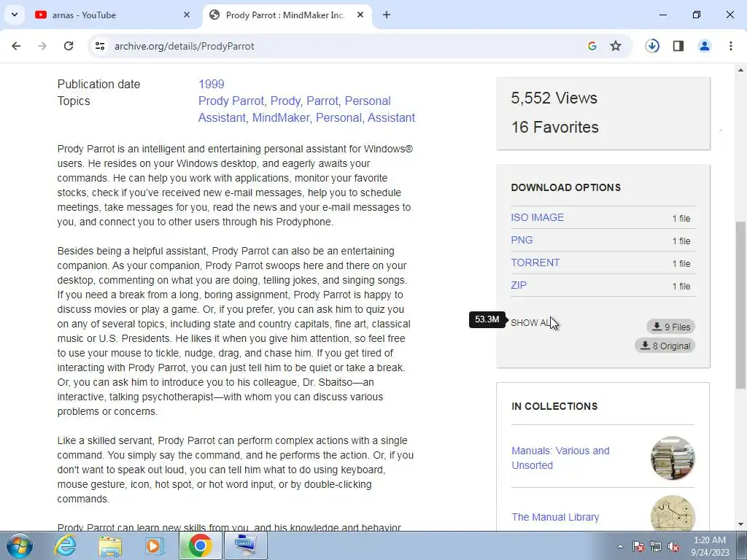Click The Manual Library diagram thumbnail
Screen dimensions: 747x560
click(x=673, y=513)
